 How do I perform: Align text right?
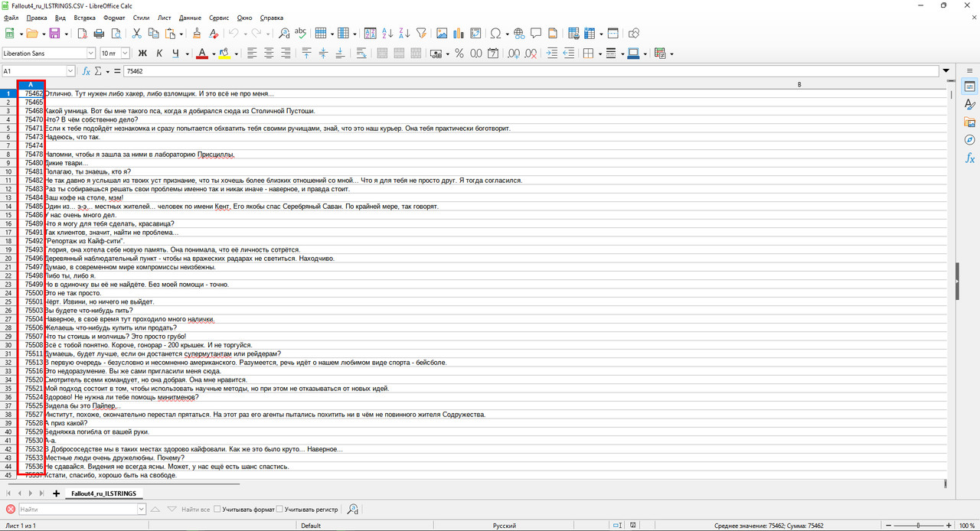(x=286, y=54)
